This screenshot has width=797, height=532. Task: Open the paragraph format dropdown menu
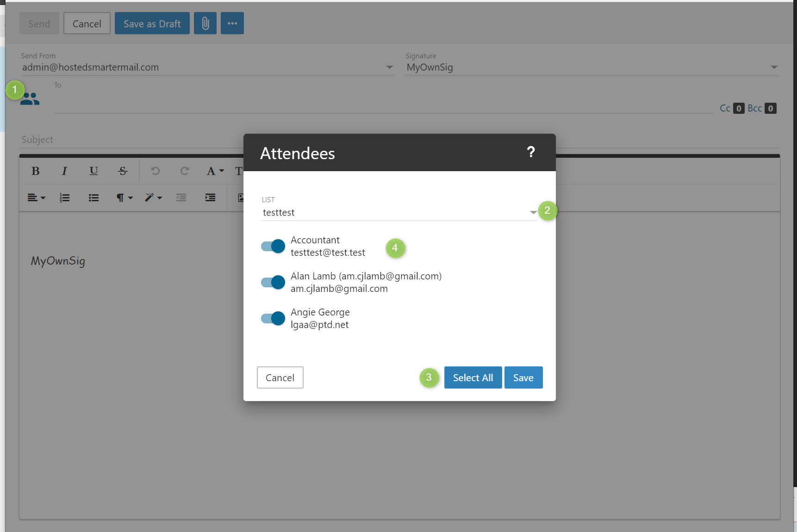124,198
